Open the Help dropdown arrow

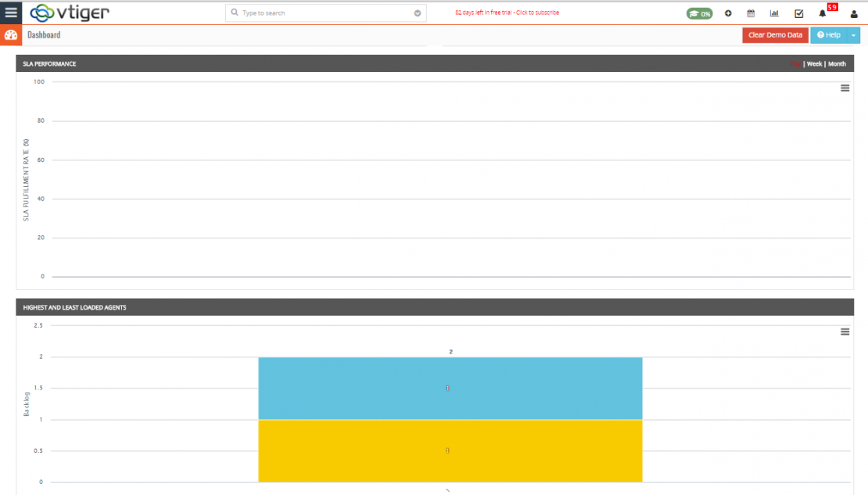point(853,34)
